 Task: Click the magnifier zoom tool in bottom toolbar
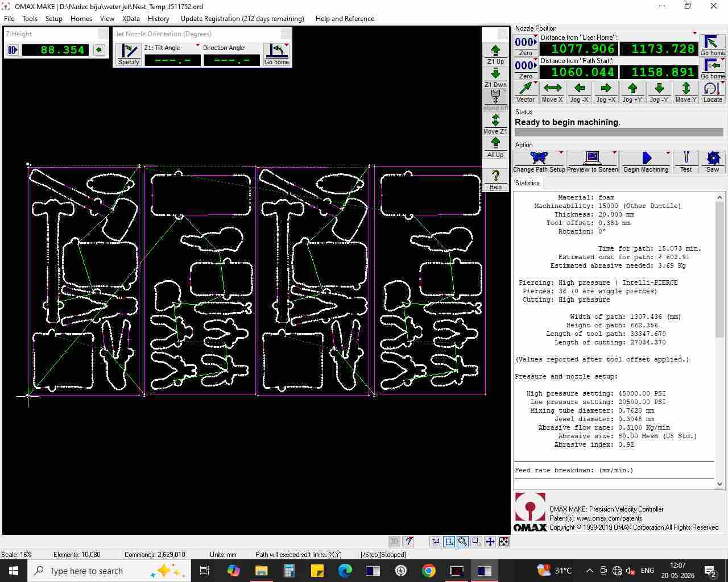[x=463, y=542]
